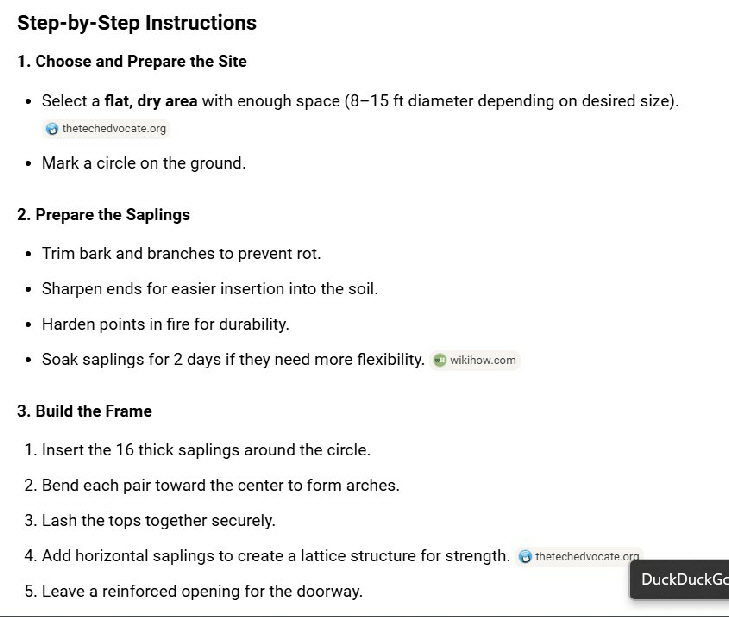Click Soak saplings for 2 days text
Screen dimensions: 729x617
click(233, 359)
